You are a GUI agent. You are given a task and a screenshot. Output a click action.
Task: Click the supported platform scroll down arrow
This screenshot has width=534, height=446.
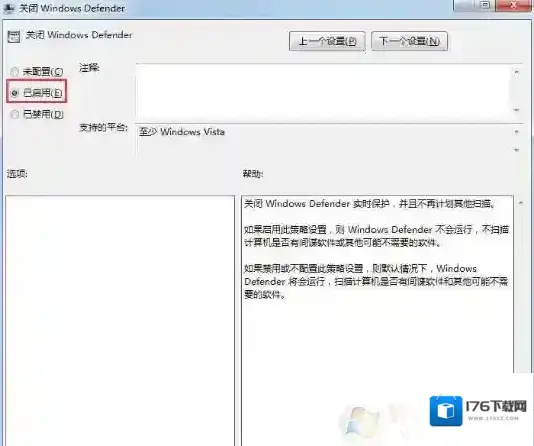[517, 150]
